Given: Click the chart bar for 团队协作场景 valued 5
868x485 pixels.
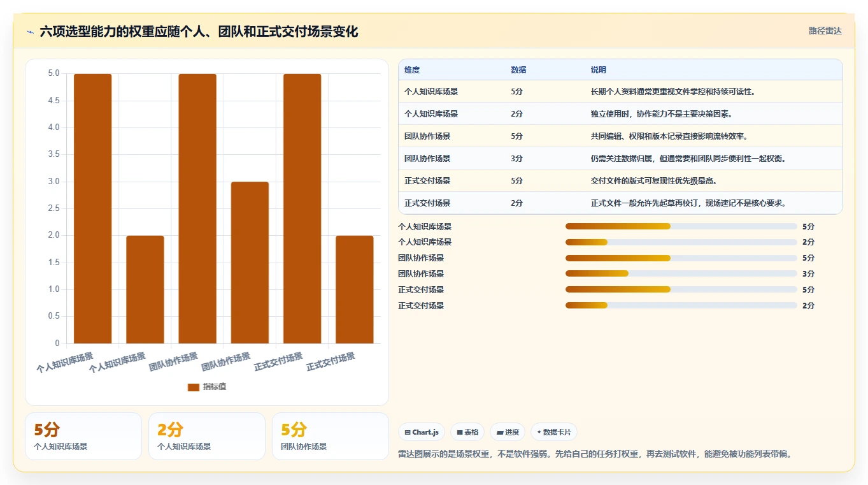Looking at the screenshot, I should 197,208.
